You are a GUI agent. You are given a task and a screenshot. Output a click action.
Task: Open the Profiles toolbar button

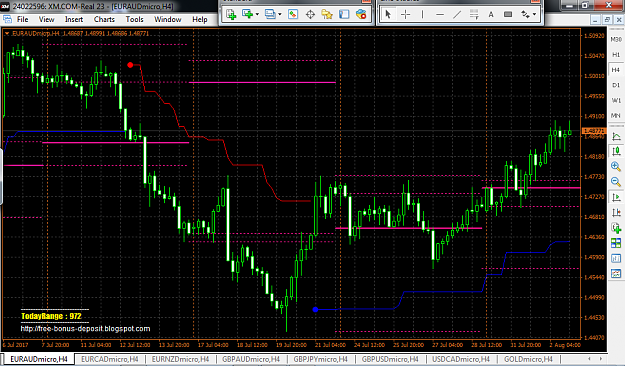click(248, 14)
